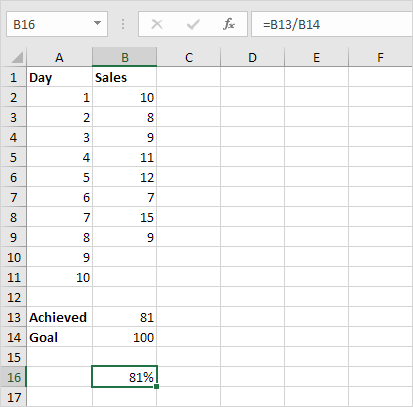Select row 5 header
This screenshot has width=413, height=407.
[13, 157]
